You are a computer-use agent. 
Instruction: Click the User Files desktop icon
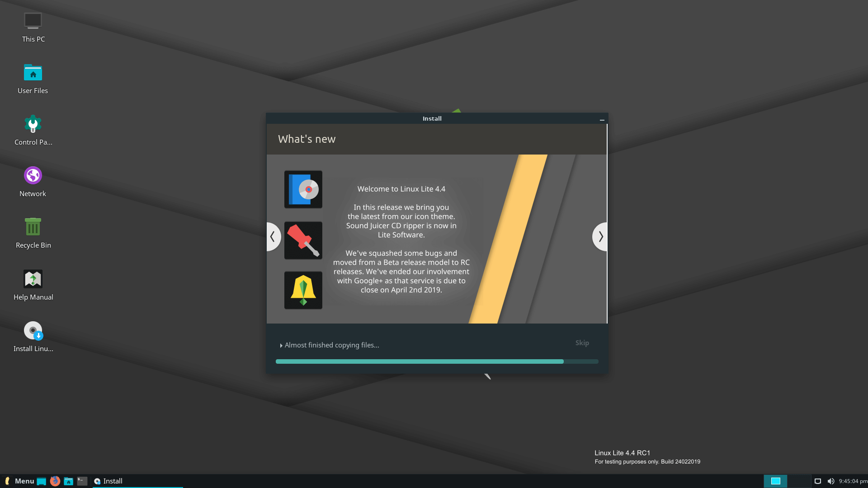click(32, 76)
